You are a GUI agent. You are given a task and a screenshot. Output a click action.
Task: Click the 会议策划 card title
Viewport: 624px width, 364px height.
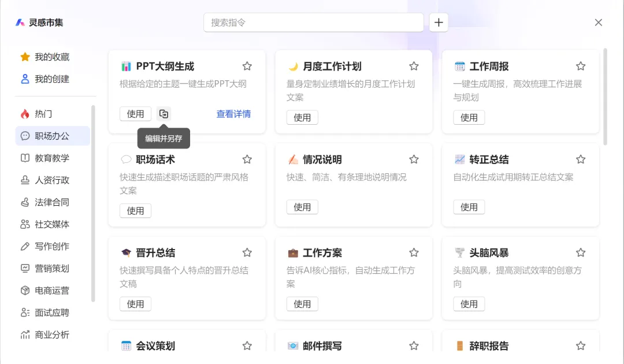pos(155,346)
